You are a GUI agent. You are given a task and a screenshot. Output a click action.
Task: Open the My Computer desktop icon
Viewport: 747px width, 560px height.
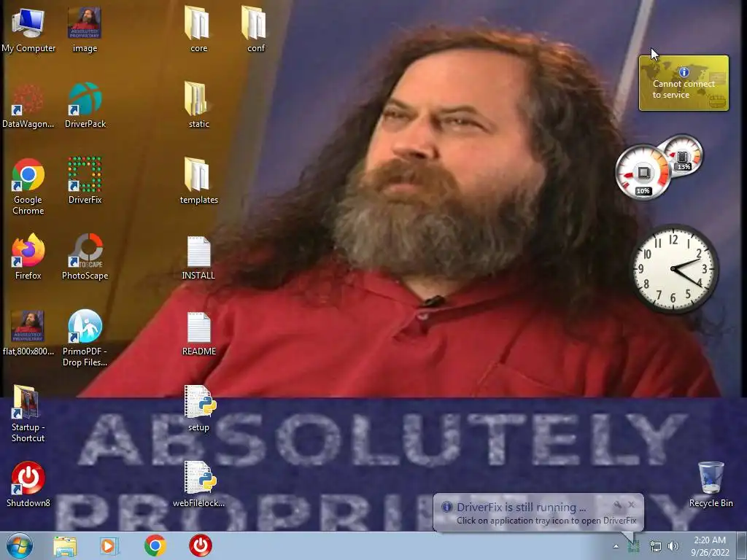tap(28, 30)
